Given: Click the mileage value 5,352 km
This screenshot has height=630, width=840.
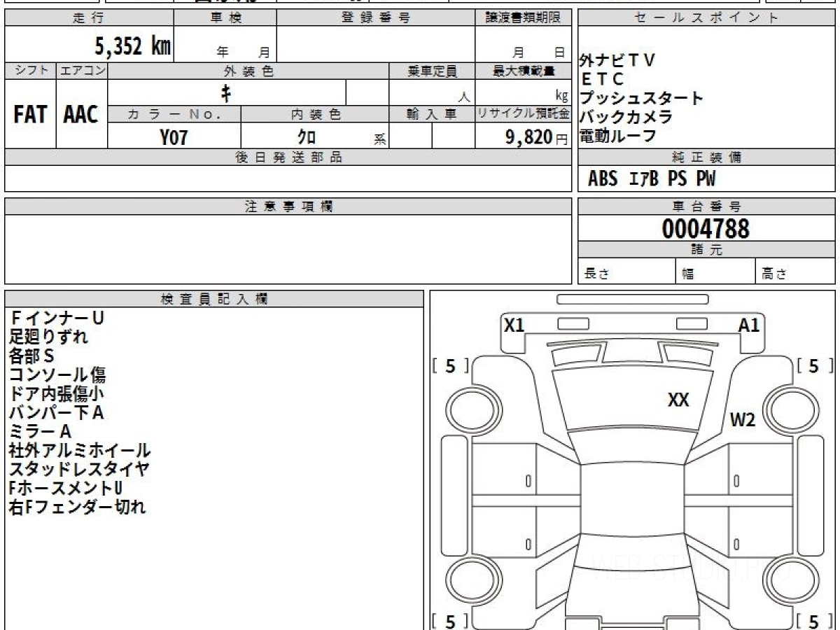Looking at the screenshot, I should coord(133,46).
